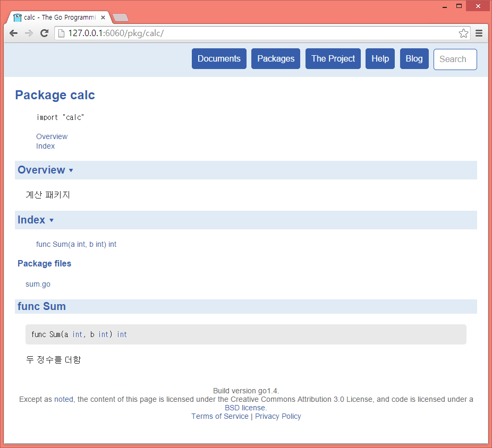Click the Help button
492x448 pixels.
[380, 59]
